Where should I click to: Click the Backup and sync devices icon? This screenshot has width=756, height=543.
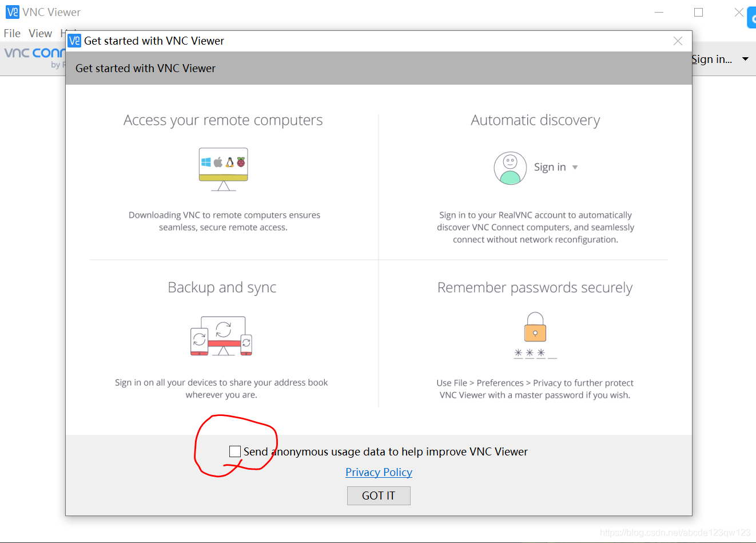[x=221, y=336]
